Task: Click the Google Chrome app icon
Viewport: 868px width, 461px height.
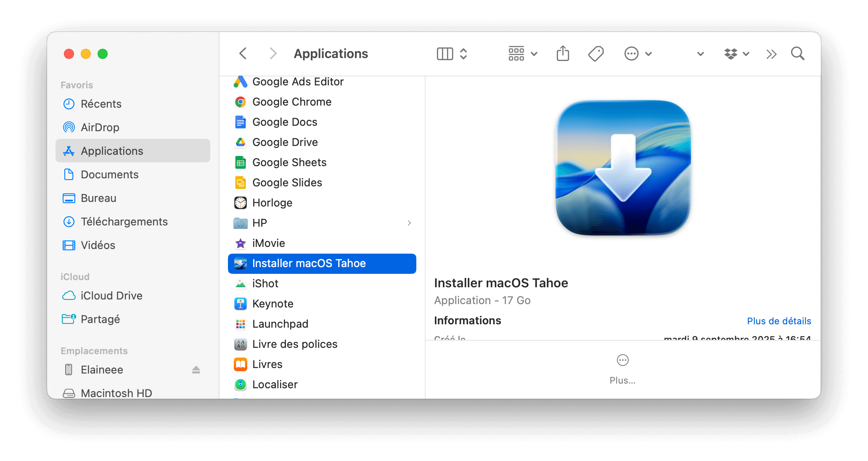Action: pyautogui.click(x=241, y=102)
